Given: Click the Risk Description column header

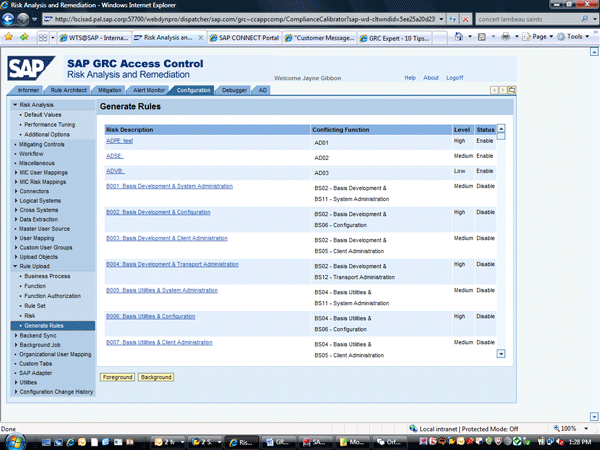Looking at the screenshot, I should 207,130.
